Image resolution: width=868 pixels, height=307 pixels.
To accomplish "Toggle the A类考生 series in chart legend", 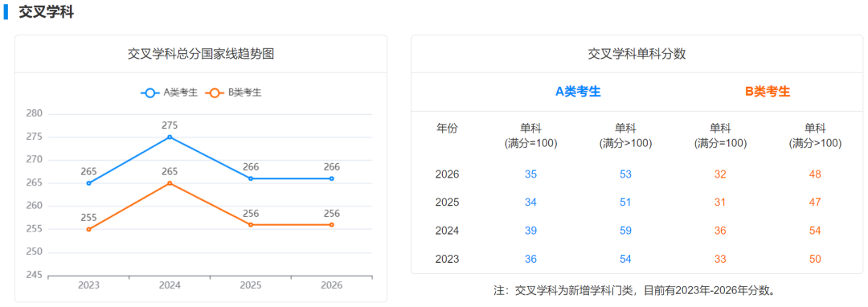I will click(x=170, y=93).
